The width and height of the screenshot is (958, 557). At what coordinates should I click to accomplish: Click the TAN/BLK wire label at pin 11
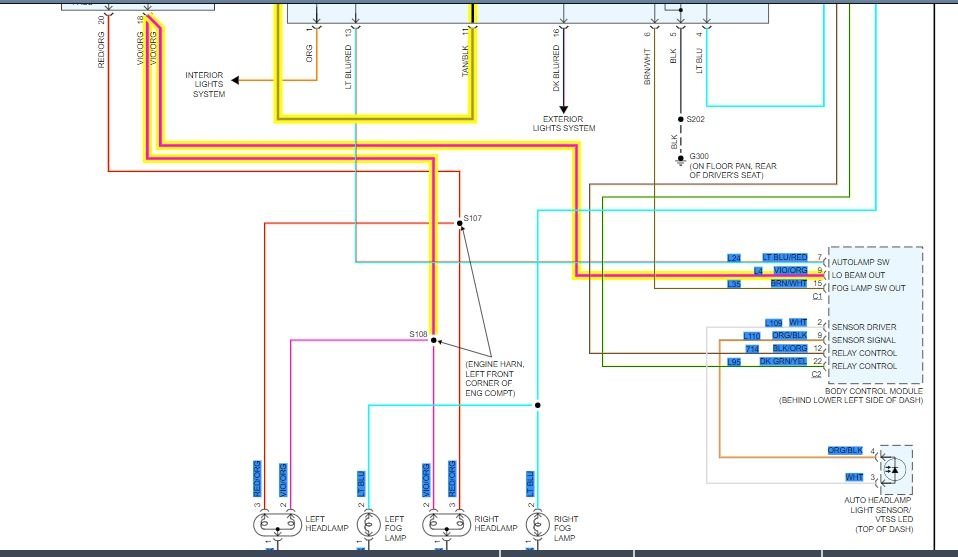(465, 61)
